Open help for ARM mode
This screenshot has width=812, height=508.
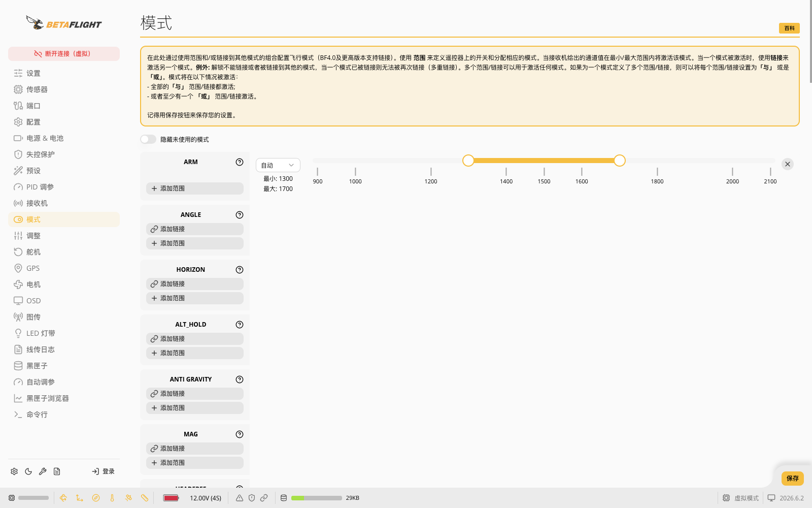click(240, 162)
